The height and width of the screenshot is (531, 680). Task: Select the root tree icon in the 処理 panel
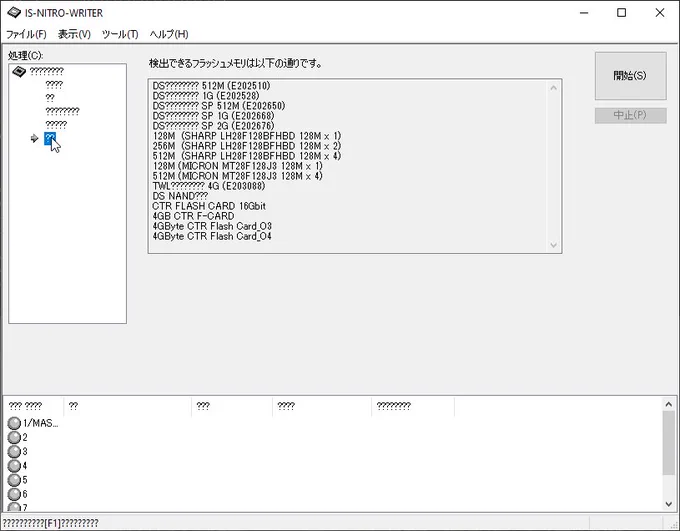pos(19,71)
